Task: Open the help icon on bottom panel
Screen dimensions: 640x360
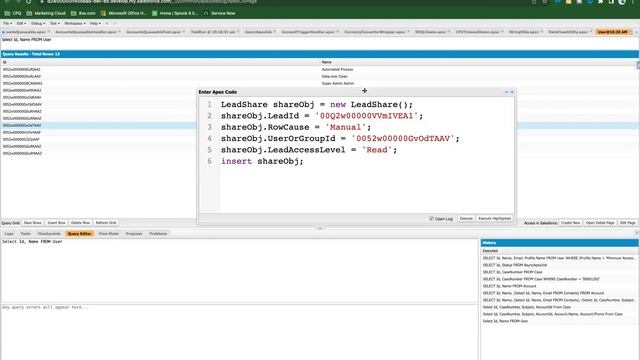Action: click(637, 233)
